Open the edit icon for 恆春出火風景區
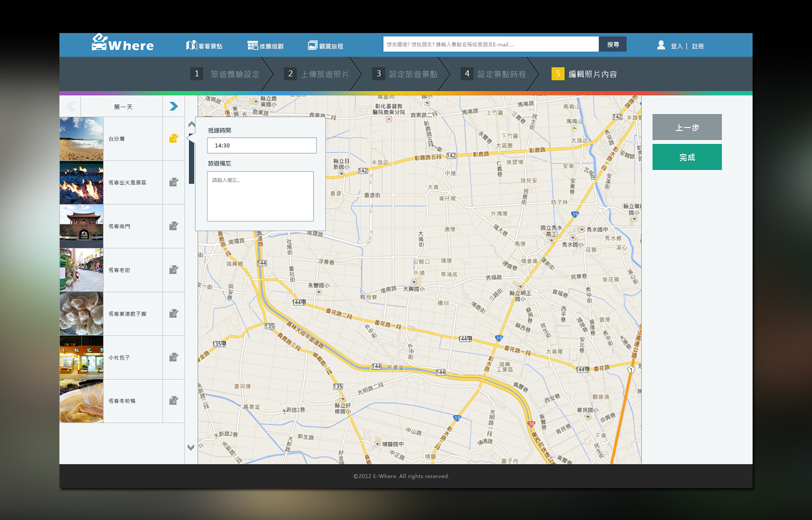 click(x=174, y=182)
